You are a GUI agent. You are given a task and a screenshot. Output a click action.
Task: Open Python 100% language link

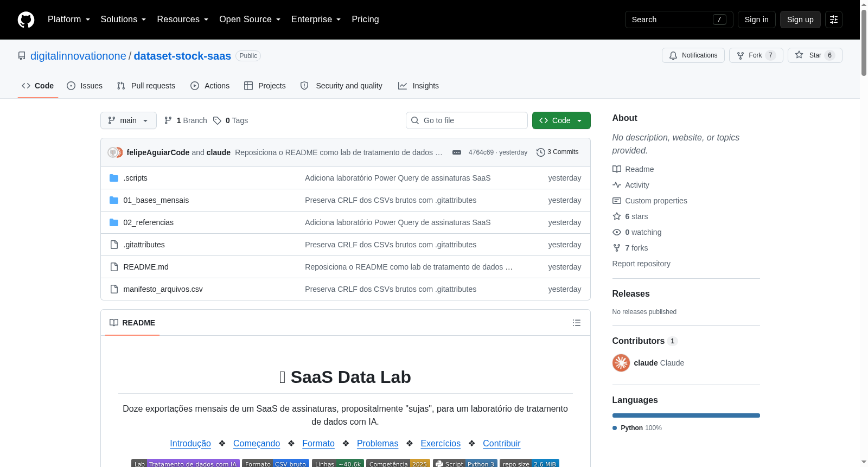click(637, 428)
